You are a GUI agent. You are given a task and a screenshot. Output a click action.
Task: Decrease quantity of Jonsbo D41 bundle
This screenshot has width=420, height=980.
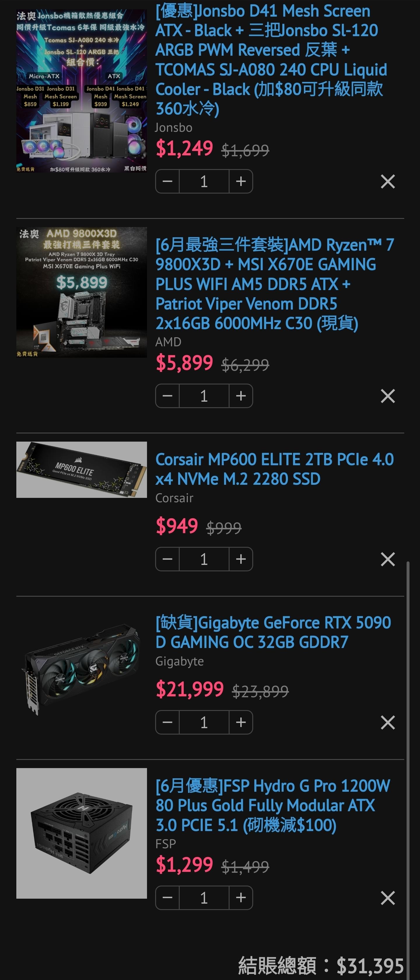(x=167, y=182)
